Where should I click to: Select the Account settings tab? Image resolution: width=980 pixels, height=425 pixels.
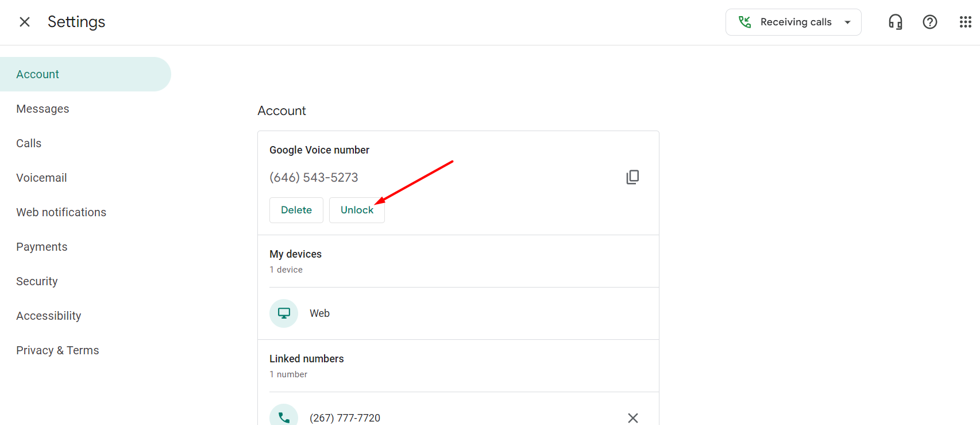pyautogui.click(x=86, y=74)
